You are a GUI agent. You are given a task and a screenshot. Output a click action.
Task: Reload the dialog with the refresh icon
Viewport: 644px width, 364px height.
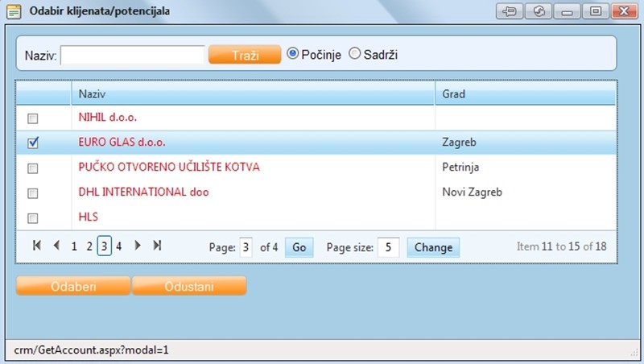(x=539, y=11)
